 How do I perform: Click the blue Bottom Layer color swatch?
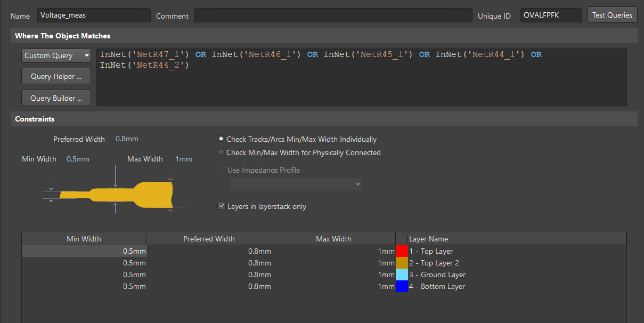(x=402, y=286)
